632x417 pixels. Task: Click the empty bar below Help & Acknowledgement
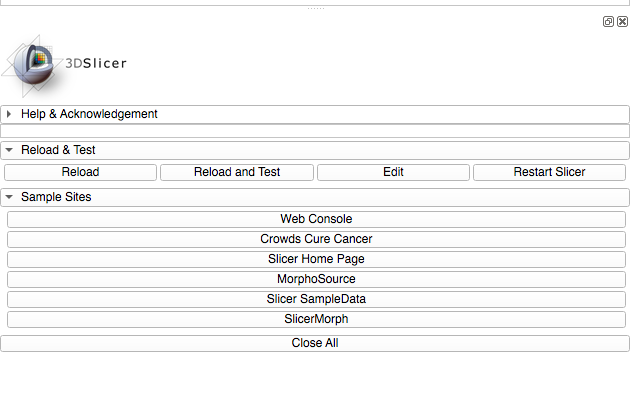point(316,131)
